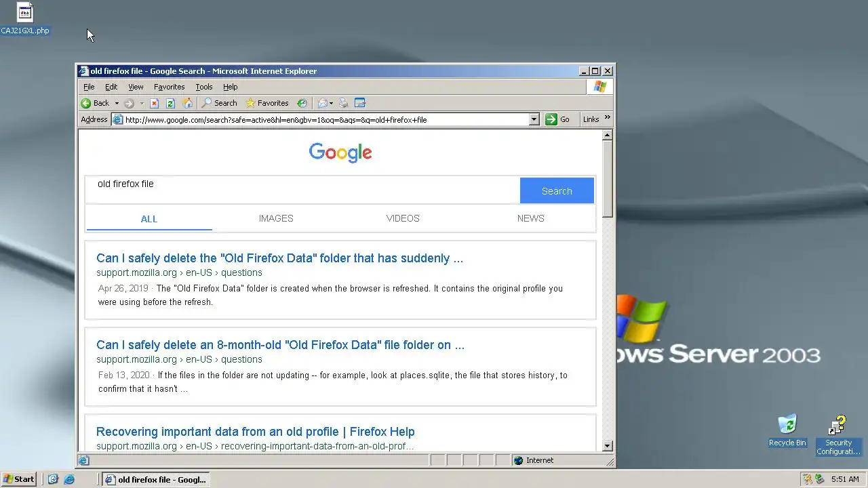This screenshot has height=488, width=868.
Task: Select the ALL results tab
Action: click(149, 219)
